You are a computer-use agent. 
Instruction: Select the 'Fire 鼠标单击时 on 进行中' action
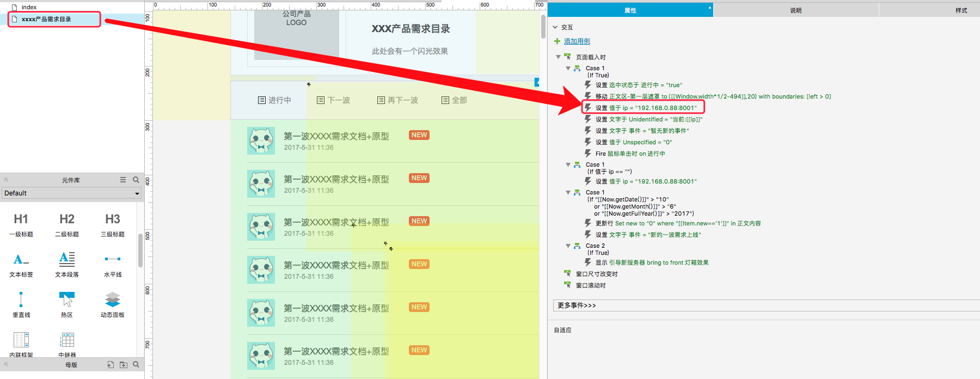coord(630,154)
